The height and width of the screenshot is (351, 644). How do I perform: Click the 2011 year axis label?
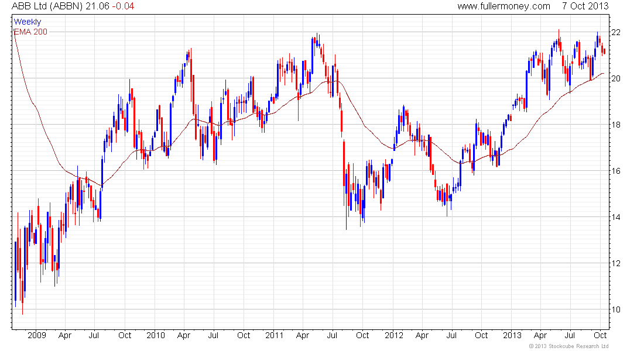click(275, 335)
